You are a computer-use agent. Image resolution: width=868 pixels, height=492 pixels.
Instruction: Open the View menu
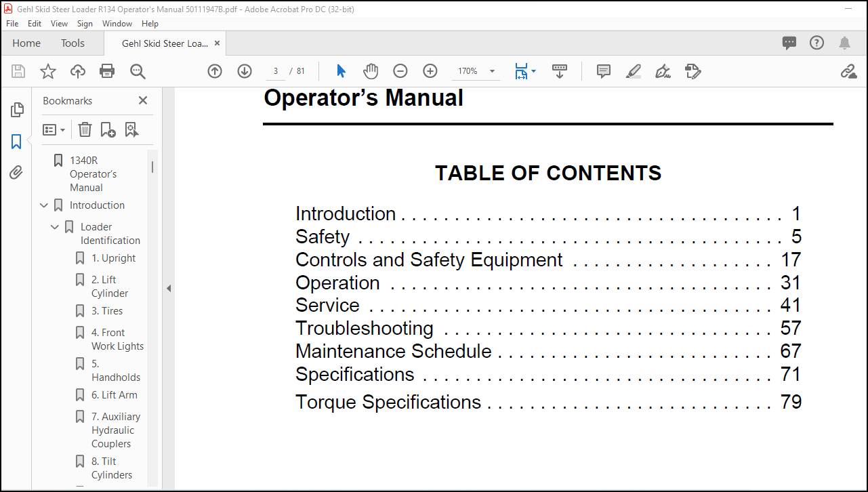tap(60, 23)
